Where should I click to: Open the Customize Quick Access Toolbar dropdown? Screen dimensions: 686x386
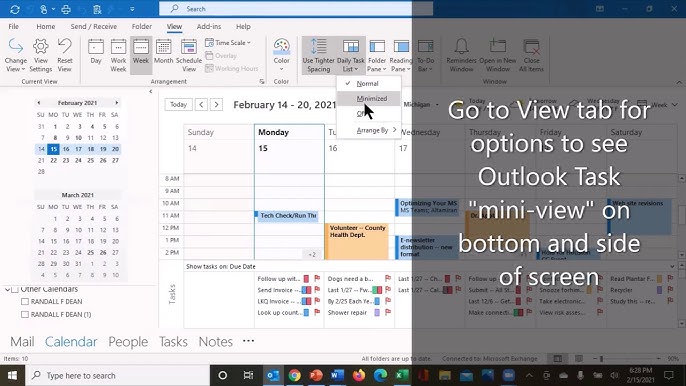(x=132, y=9)
